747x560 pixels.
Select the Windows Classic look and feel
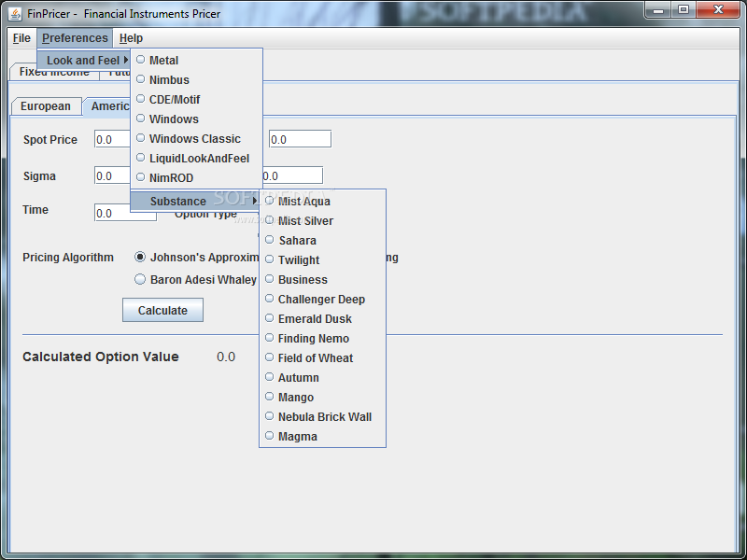tap(196, 138)
